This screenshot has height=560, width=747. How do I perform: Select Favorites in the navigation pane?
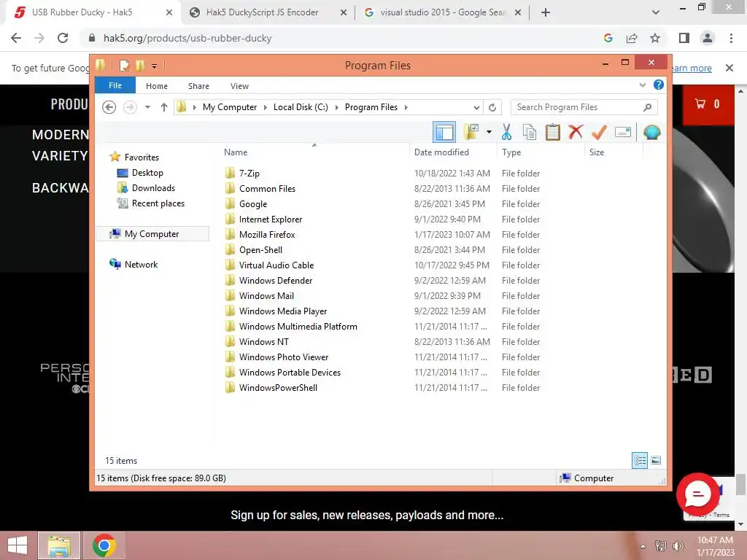click(x=142, y=157)
